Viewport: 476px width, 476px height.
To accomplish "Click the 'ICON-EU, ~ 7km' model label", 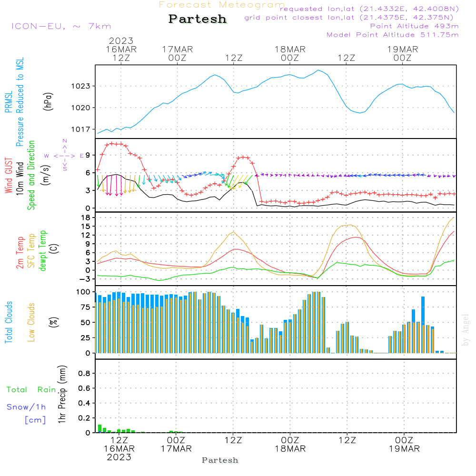I will coord(61,26).
